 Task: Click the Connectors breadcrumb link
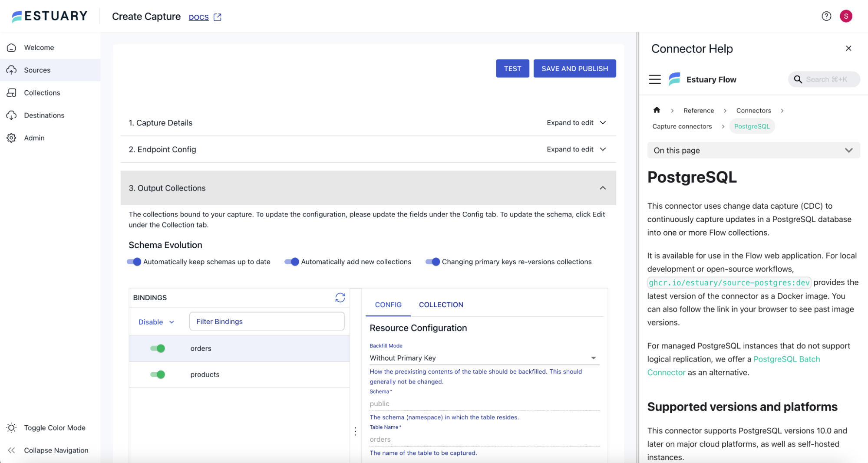tap(753, 110)
